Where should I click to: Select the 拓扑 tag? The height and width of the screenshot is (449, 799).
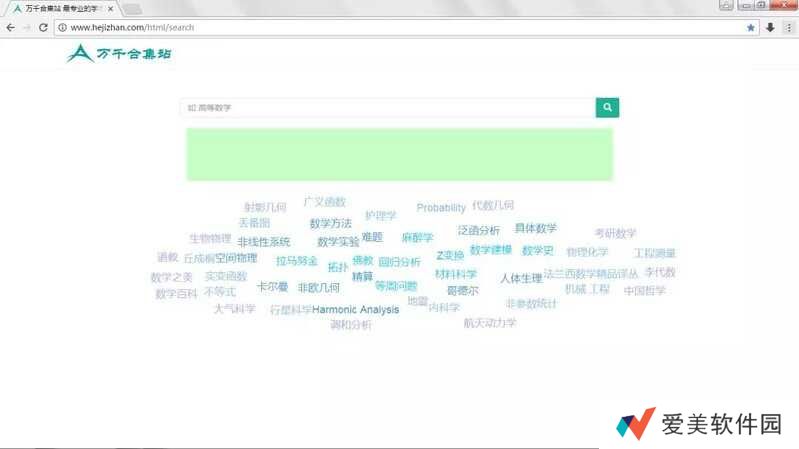tap(338, 267)
